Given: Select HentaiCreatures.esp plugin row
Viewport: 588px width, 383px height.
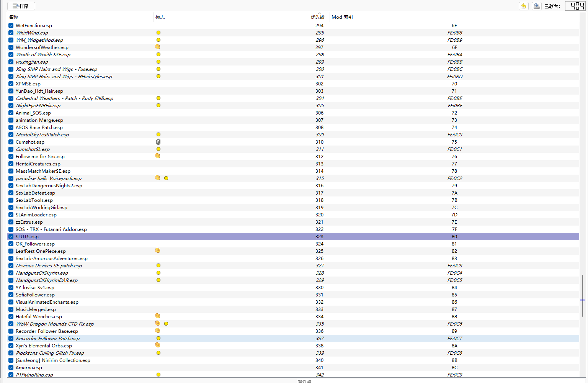Looking at the screenshot, I should coord(293,164).
